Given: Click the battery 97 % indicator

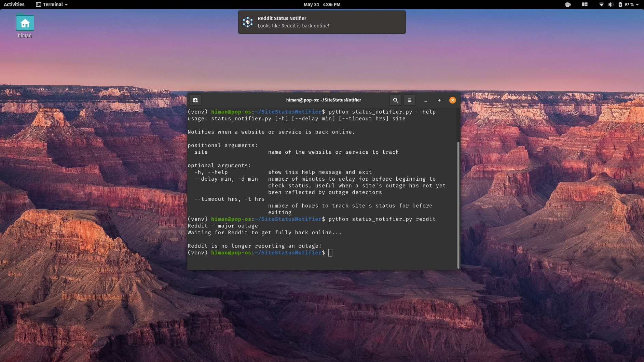Looking at the screenshot, I should [x=626, y=4].
